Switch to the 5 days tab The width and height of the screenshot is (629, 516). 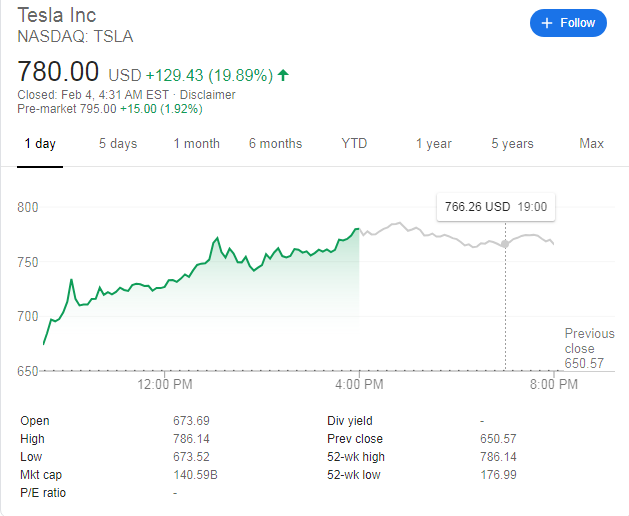click(118, 144)
